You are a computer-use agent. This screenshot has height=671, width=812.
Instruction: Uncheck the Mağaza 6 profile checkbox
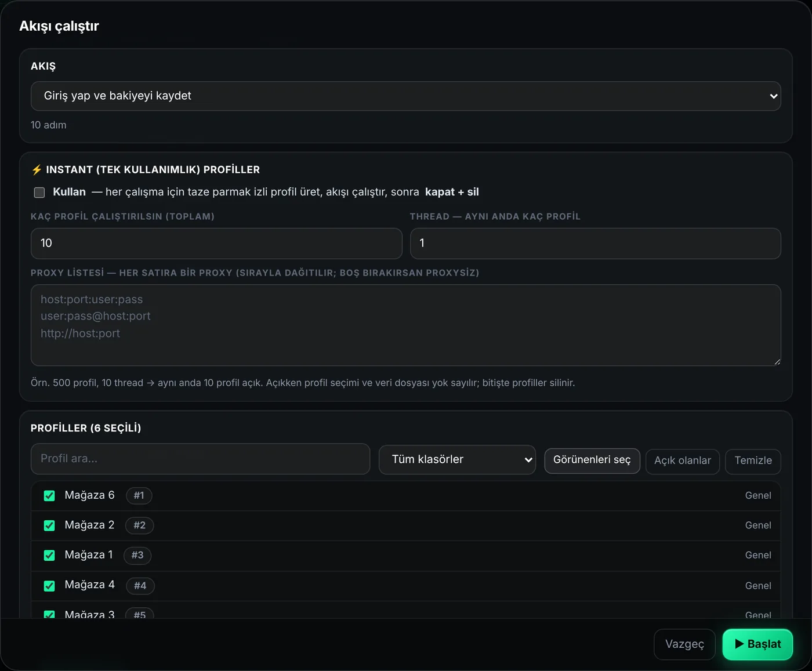click(49, 496)
